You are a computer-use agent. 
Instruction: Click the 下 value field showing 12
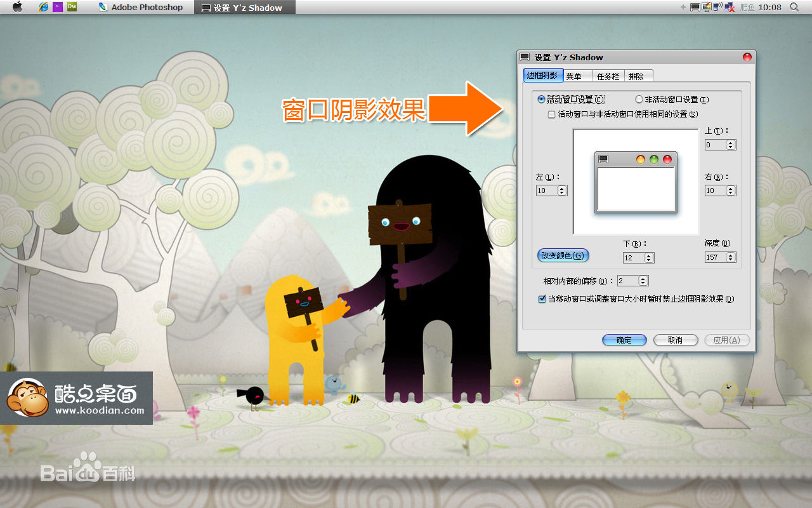pos(633,258)
